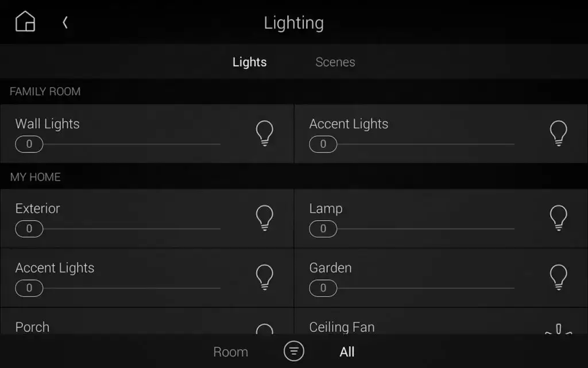Toggle the Exterior light on

tap(264, 217)
